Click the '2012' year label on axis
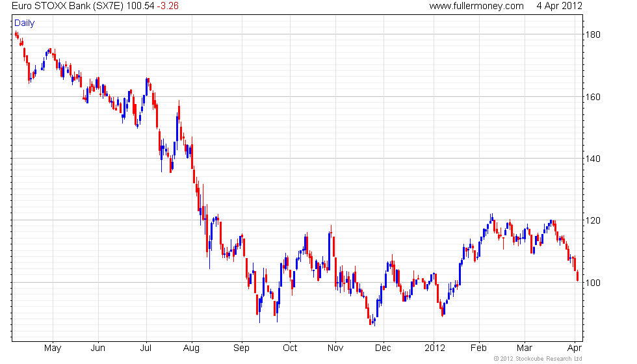 point(435,348)
